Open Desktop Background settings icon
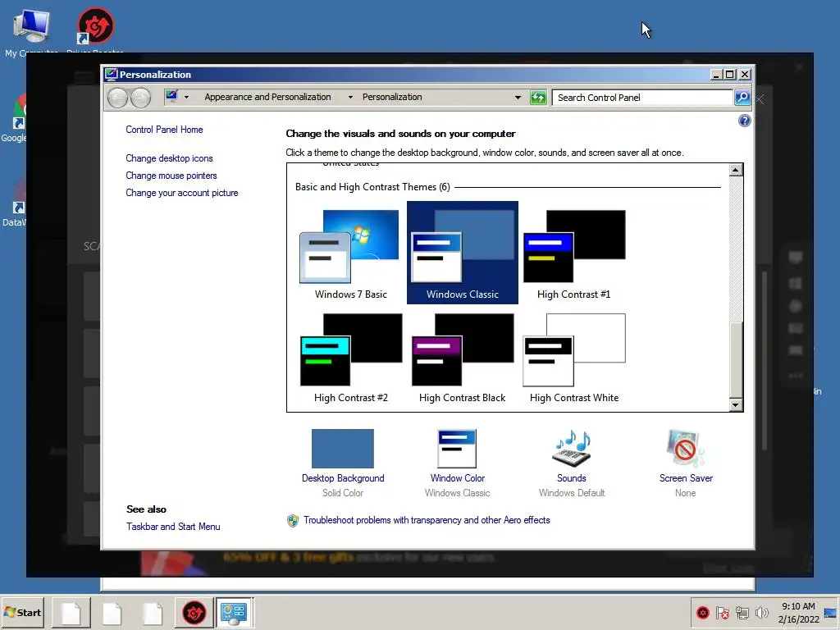The height and width of the screenshot is (630, 840). pos(343,449)
